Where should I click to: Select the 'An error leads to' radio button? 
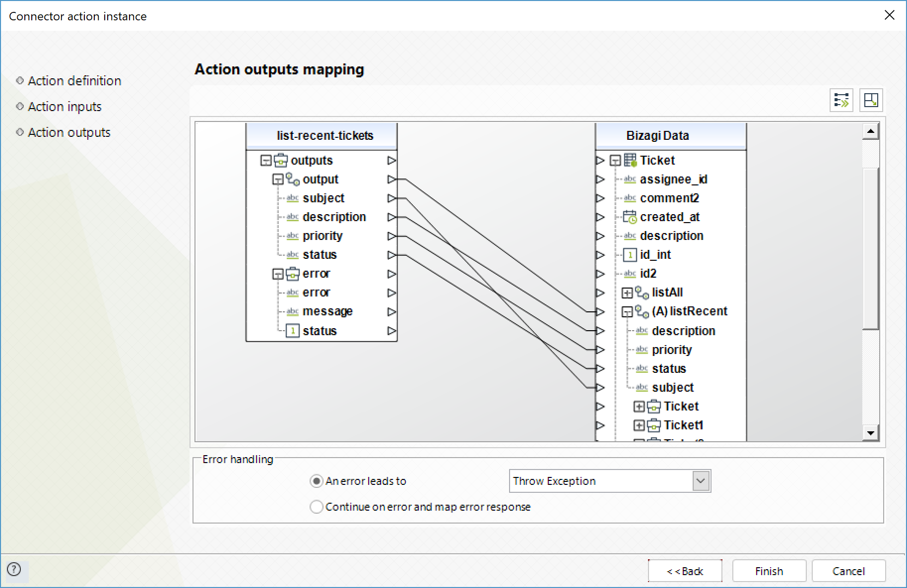click(316, 481)
